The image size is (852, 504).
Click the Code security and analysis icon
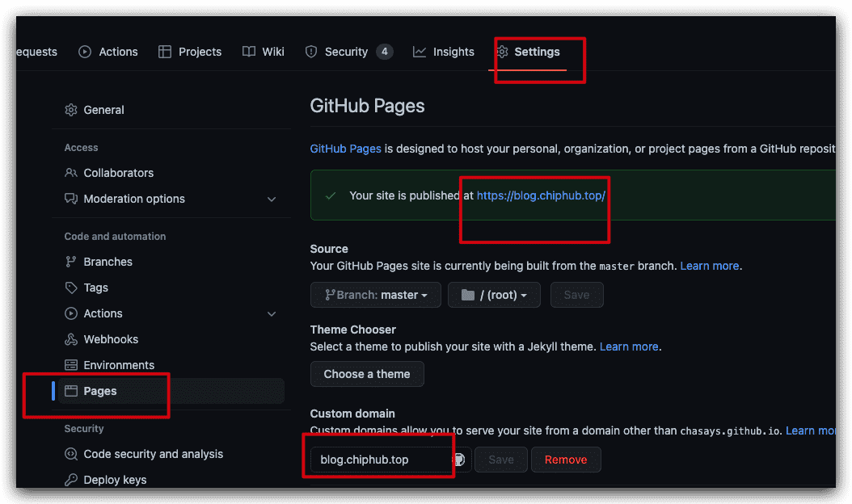tap(71, 454)
